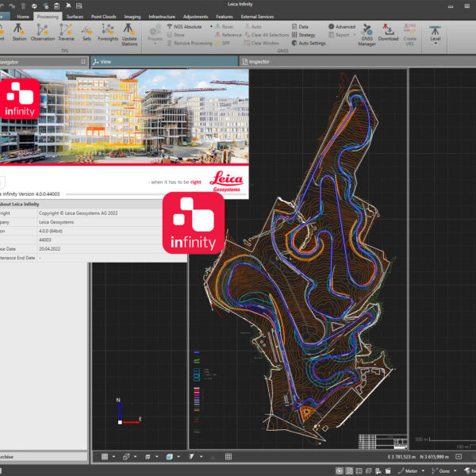Open the Point Clouds ribbon tab
Image resolution: width=476 pixels, height=476 pixels.
pos(103,17)
